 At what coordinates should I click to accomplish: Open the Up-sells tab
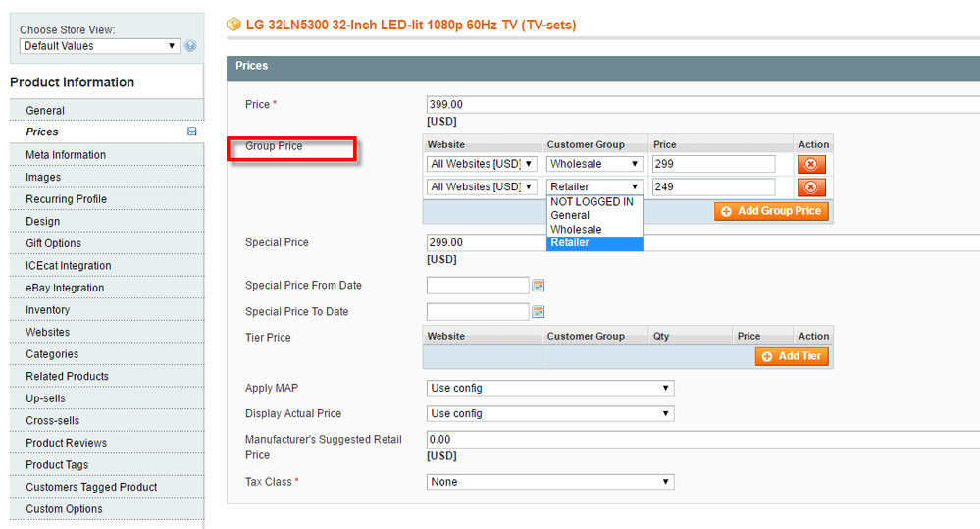tap(107, 398)
